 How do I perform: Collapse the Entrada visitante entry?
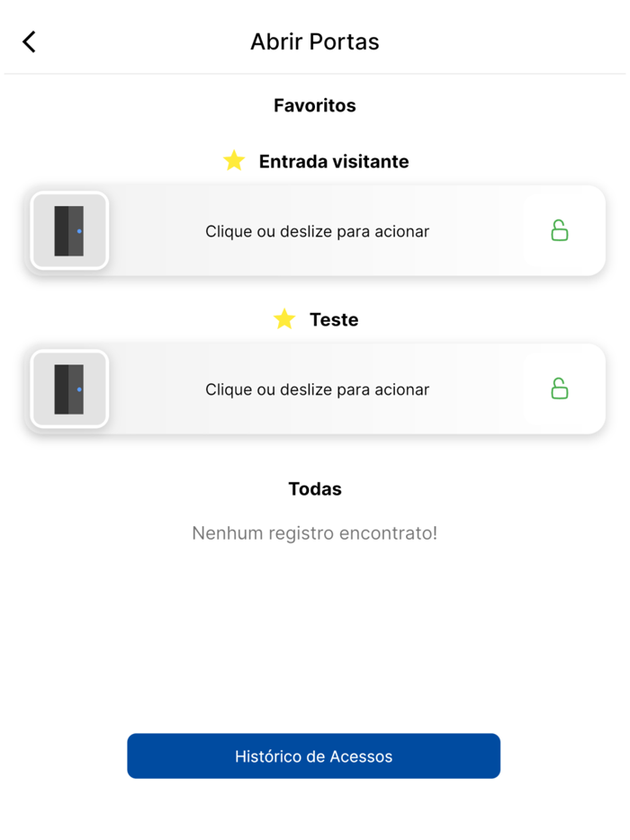tap(334, 161)
